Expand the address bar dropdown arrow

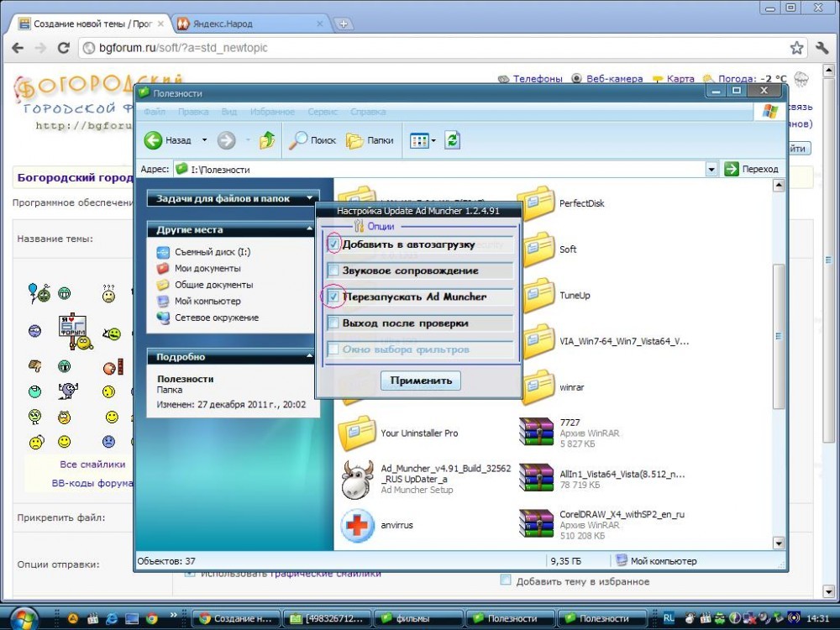tap(711, 169)
